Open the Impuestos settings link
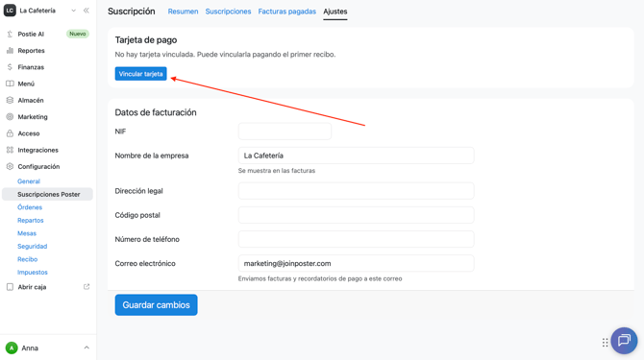 point(33,273)
